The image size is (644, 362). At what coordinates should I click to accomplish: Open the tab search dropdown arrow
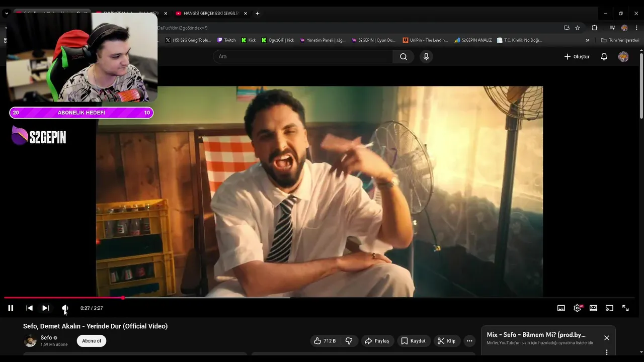click(x=7, y=14)
